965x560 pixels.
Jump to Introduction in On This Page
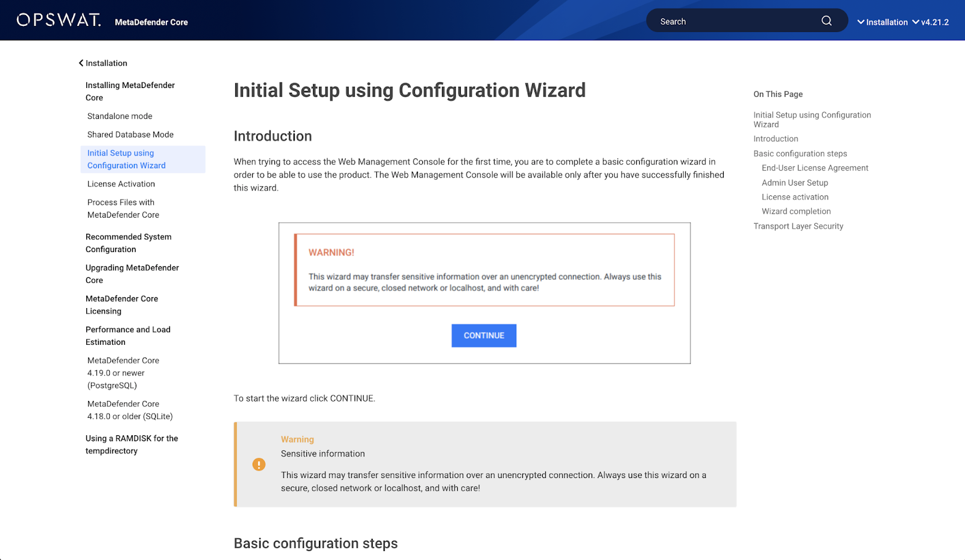776,139
